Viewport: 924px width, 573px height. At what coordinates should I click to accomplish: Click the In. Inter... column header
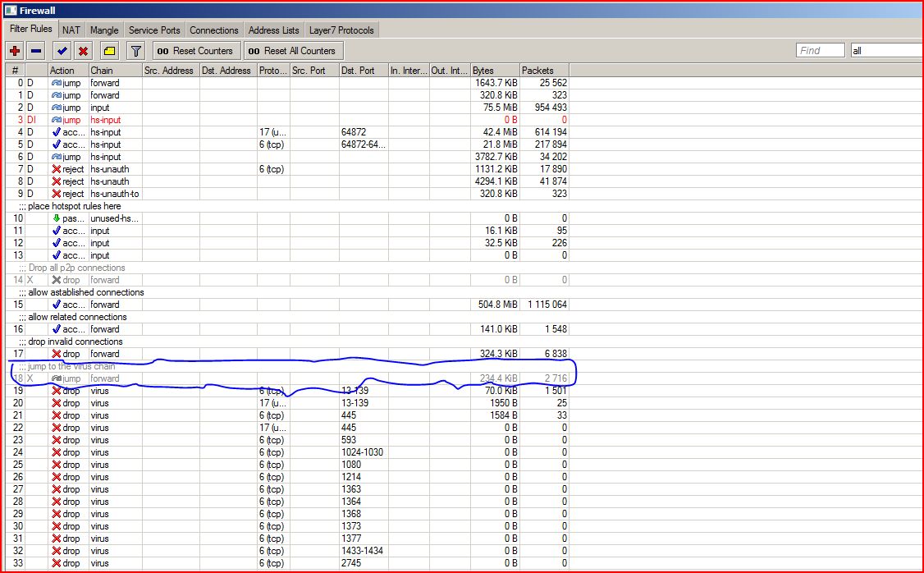[409, 70]
